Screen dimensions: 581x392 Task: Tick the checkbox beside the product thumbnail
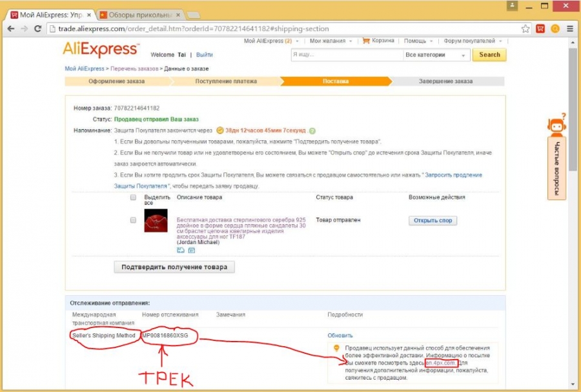tap(133, 220)
